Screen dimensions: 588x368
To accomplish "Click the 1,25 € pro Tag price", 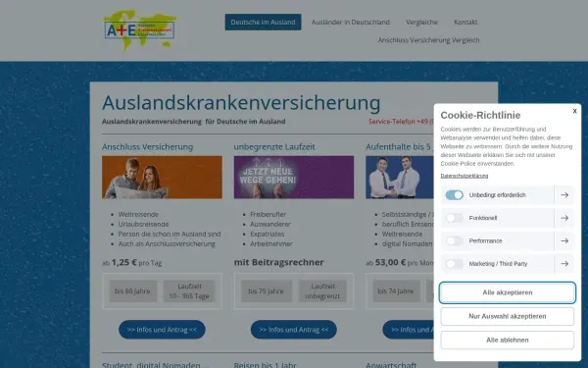I will pyautogui.click(x=132, y=262).
